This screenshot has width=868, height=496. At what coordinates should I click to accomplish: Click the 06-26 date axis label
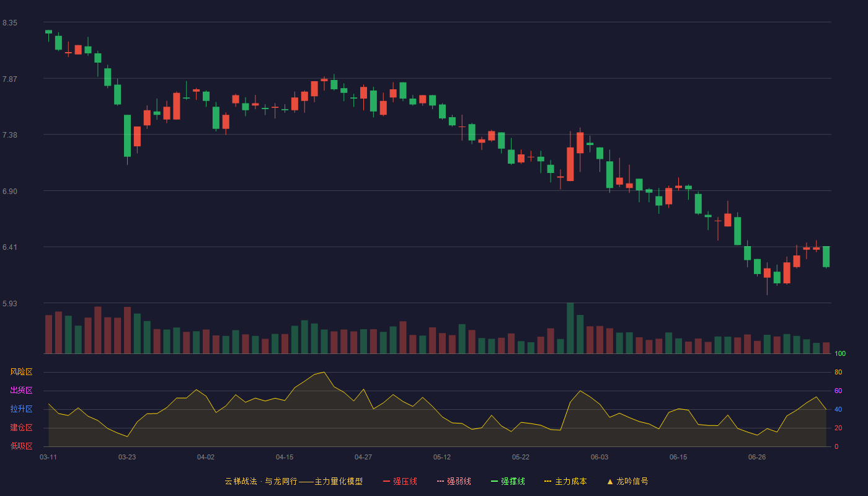(757, 457)
